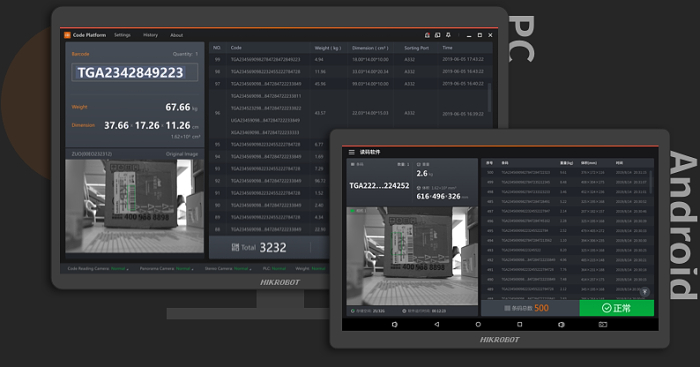The image size is (700, 367).
Task: Click the Code Platform orange logo icon
Action: (x=67, y=35)
